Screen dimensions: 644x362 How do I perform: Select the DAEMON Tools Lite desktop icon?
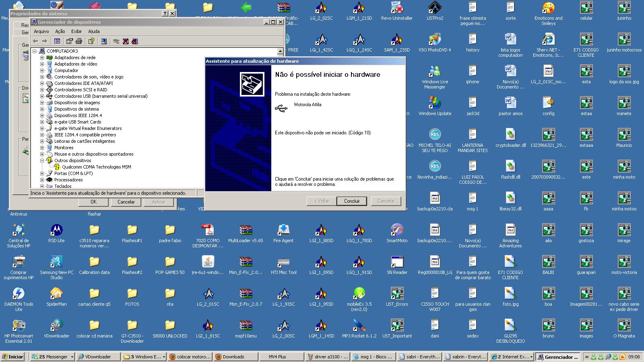(19, 299)
